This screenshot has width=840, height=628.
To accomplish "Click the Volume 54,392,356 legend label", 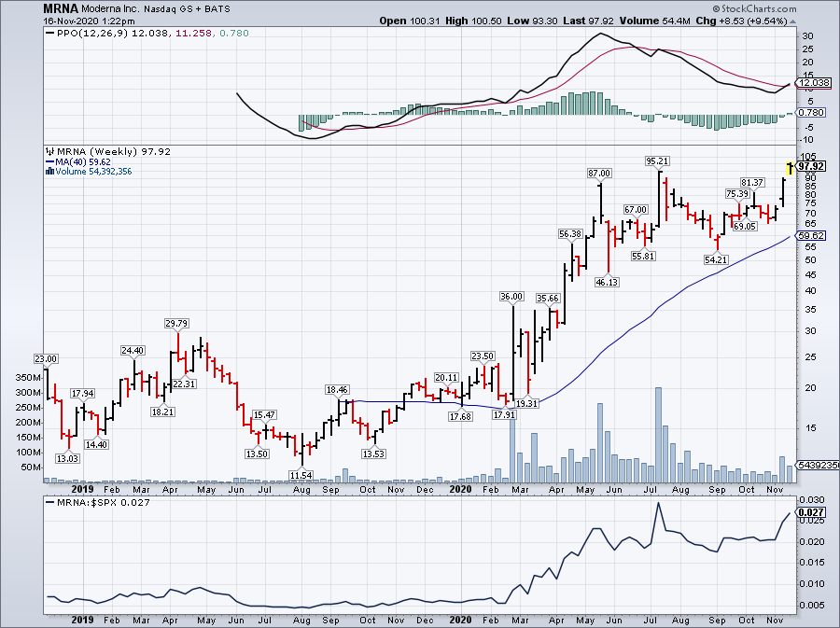I will (89, 172).
